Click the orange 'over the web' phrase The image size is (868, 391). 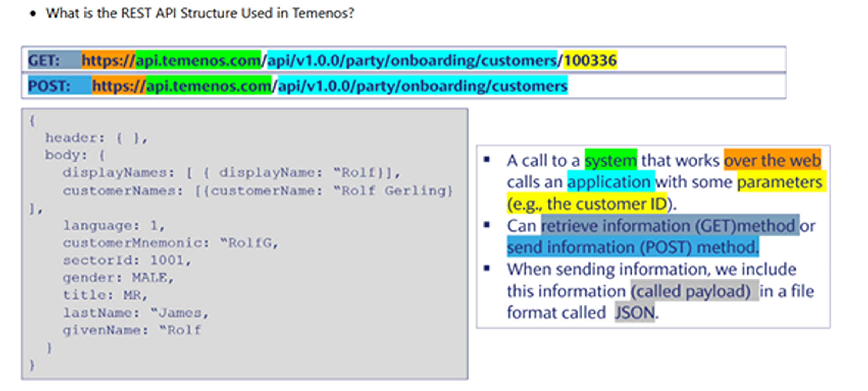click(772, 161)
